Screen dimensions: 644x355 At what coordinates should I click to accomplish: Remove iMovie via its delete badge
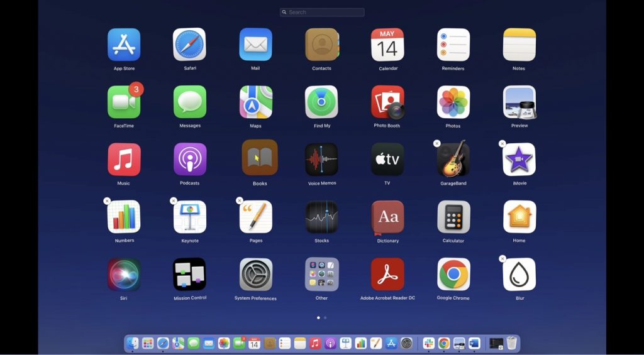[502, 143]
